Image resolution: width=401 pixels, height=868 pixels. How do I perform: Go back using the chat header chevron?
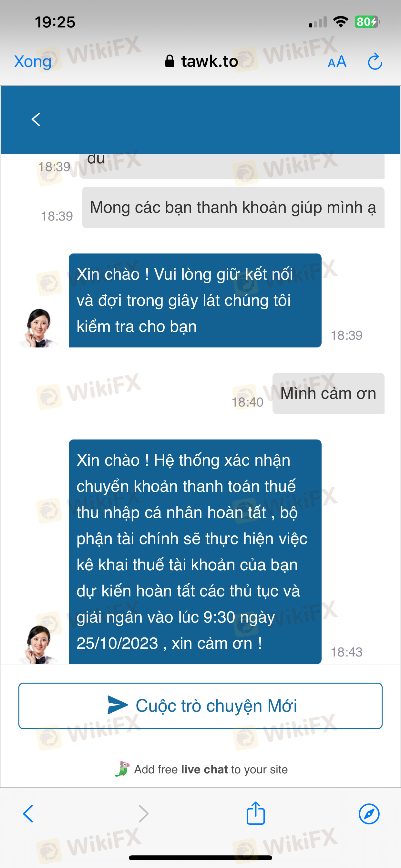pyautogui.click(x=36, y=119)
